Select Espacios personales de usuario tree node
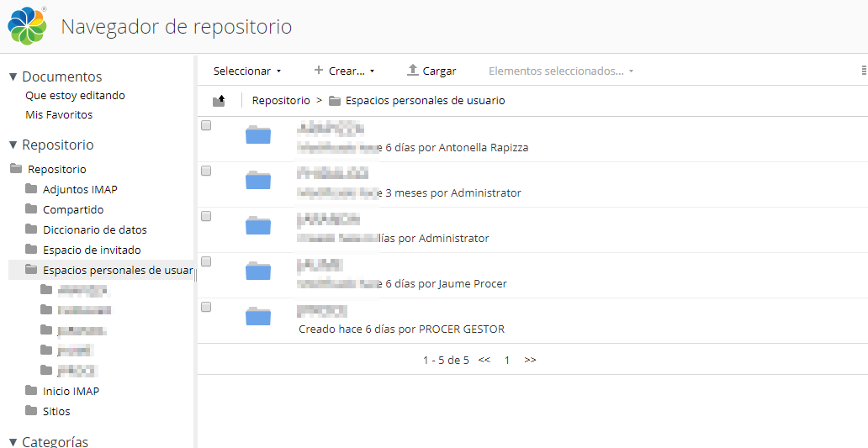Viewport: 868px width, 448px height. coord(118,271)
